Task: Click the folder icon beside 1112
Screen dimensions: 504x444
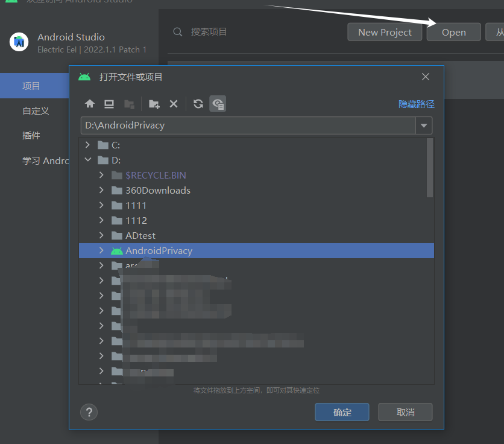Action: coord(117,220)
